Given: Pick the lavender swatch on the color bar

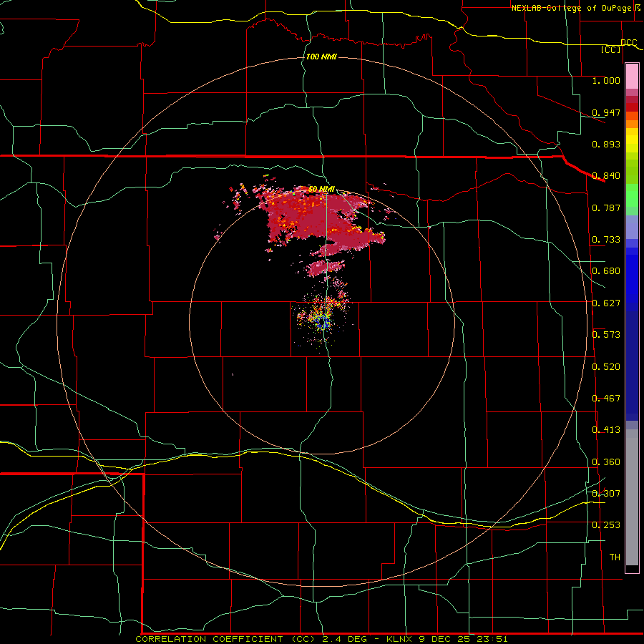Looking at the screenshot, I should tap(632, 227).
